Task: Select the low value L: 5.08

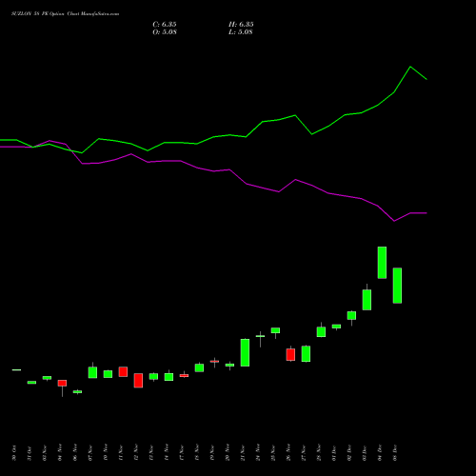Action: 241,32
